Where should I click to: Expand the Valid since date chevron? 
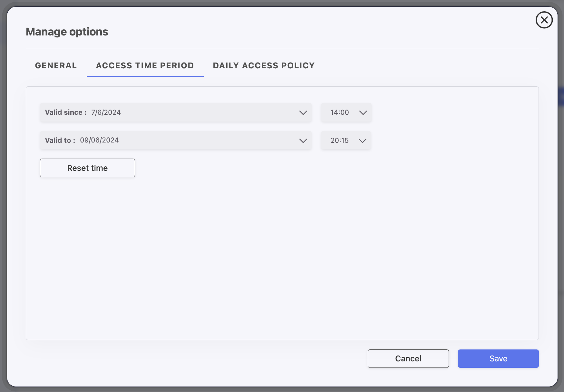(303, 113)
